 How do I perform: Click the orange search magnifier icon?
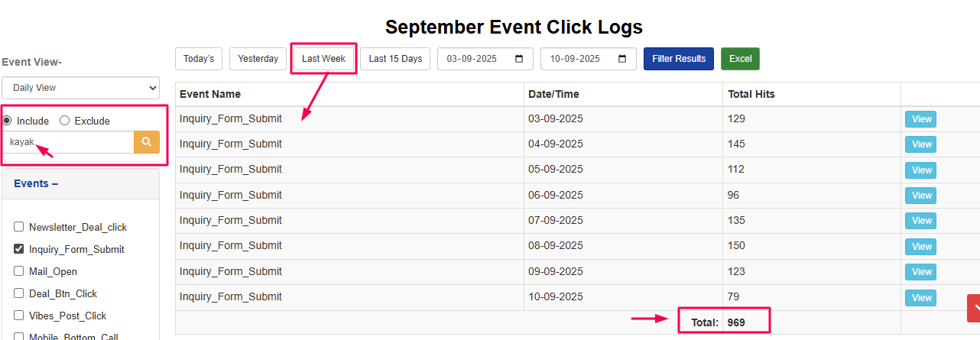pos(147,142)
